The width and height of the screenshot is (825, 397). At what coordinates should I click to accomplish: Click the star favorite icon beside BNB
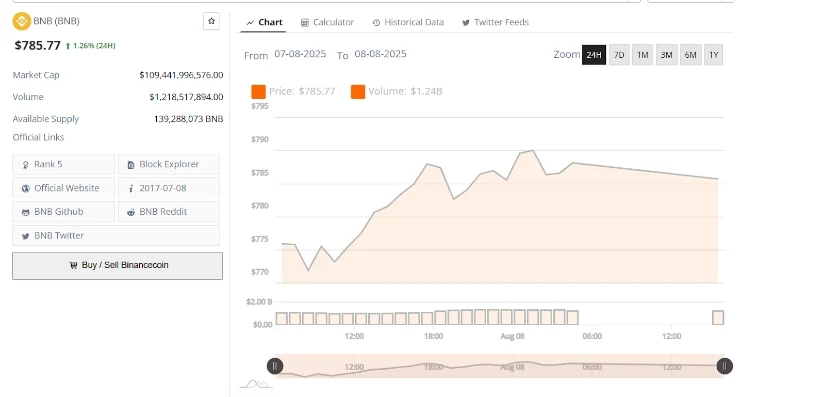(212, 21)
